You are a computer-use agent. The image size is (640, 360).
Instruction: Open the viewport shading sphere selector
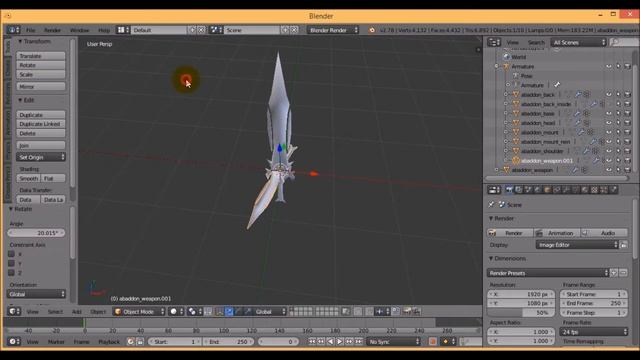(x=176, y=311)
